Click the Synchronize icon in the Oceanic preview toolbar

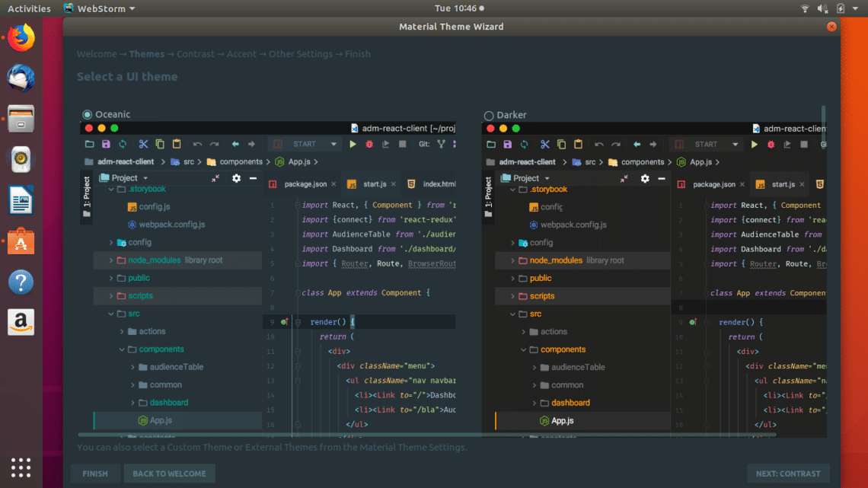click(123, 144)
